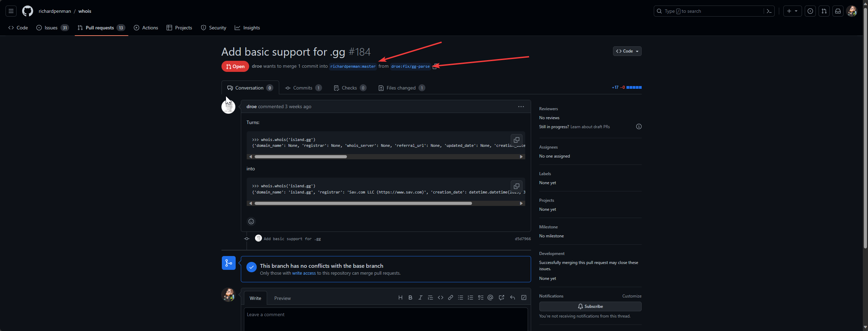Screen dimensions: 868x331
Task: Insert a quote block in comment
Action: 430,297
